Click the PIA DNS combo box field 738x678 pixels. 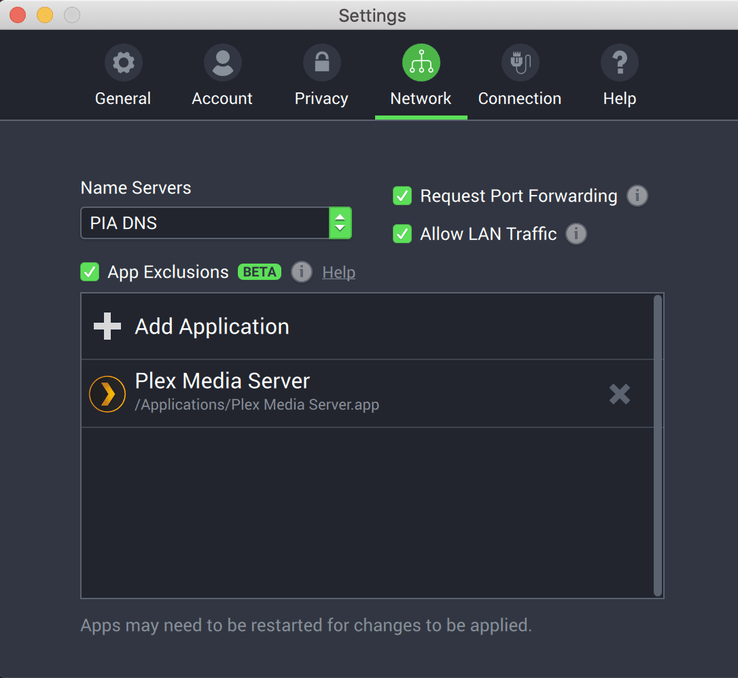click(205, 223)
